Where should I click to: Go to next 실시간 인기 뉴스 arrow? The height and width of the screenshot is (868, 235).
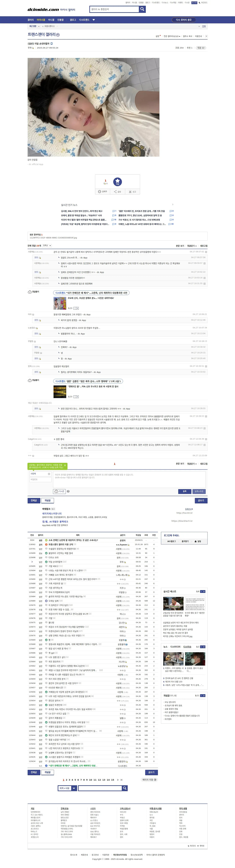click(172, 205)
